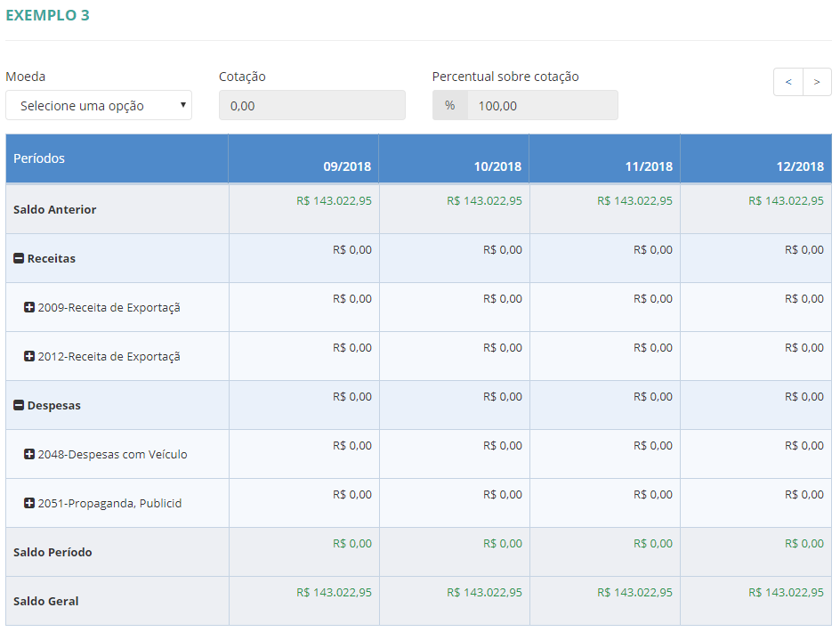Go to next periods with > button
840x632 pixels.
817,82
